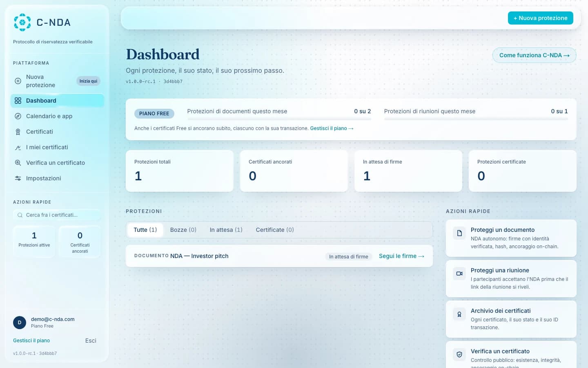
Task: Click Come funziona C-NDA button
Action: (x=534, y=55)
